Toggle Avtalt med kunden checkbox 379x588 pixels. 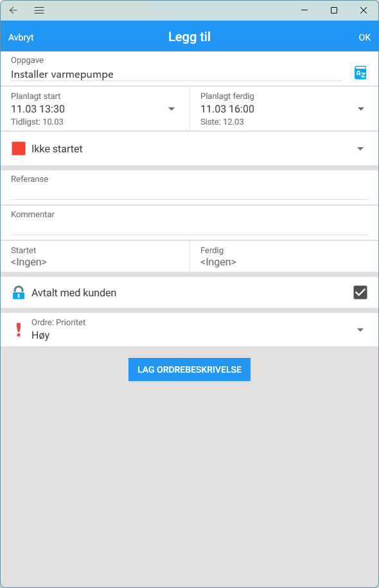tap(360, 292)
